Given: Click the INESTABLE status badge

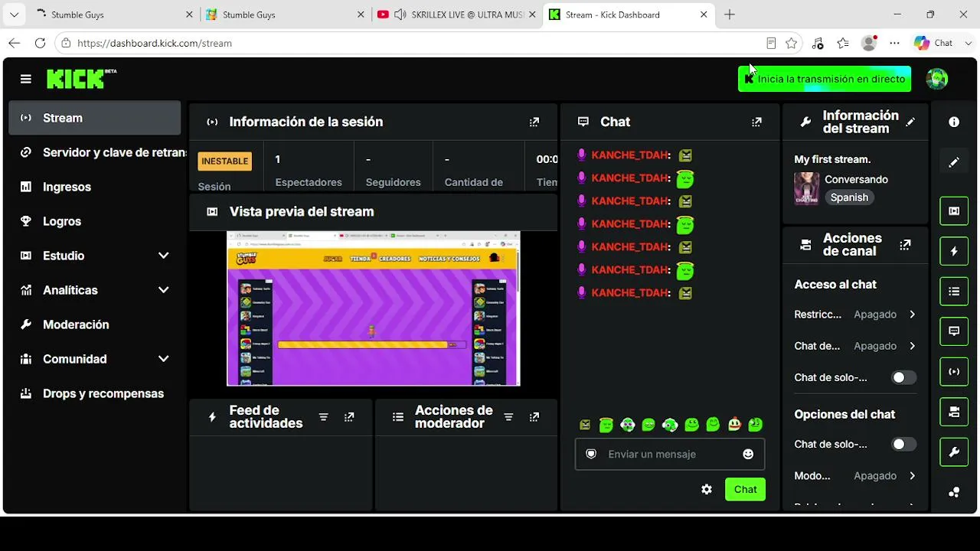Looking at the screenshot, I should coord(225,161).
